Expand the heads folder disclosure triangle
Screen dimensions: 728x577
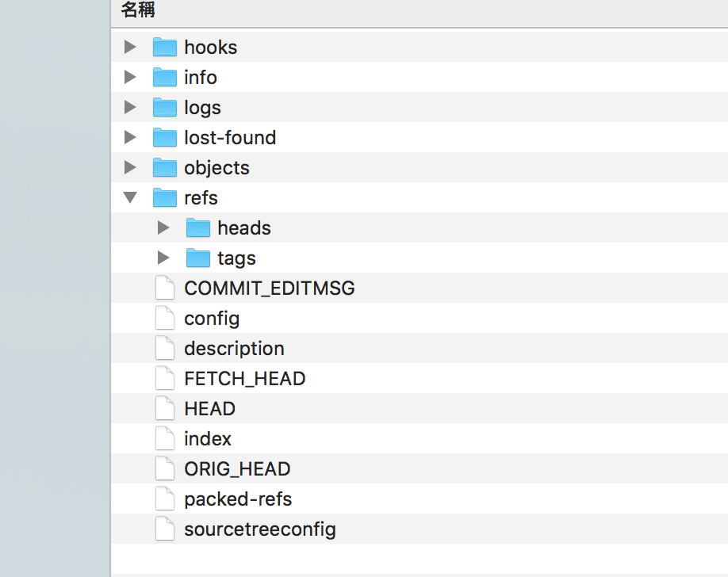point(163,227)
